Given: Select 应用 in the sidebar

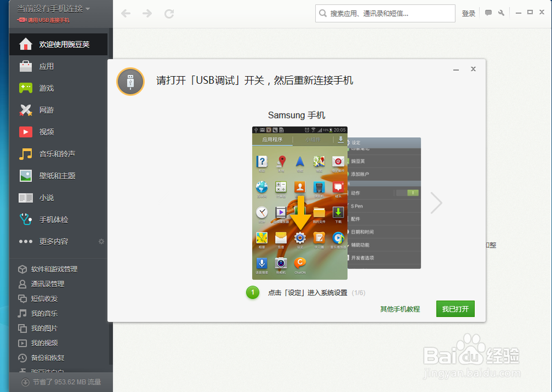Looking at the screenshot, I should tap(46, 66).
